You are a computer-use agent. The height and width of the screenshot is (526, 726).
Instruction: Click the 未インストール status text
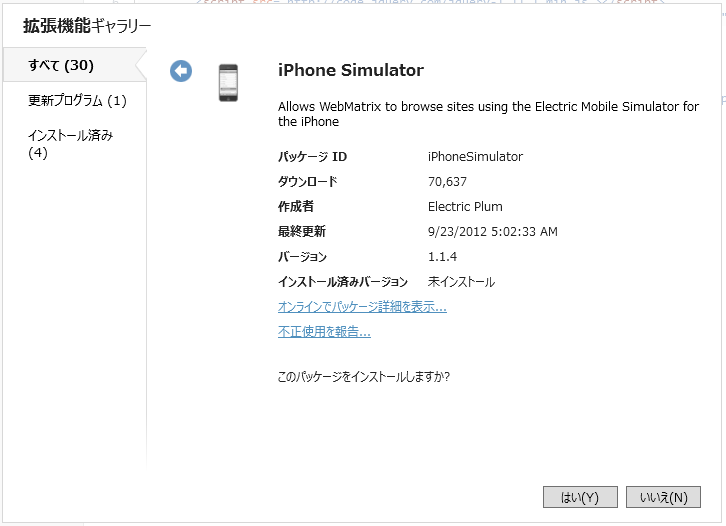461,282
